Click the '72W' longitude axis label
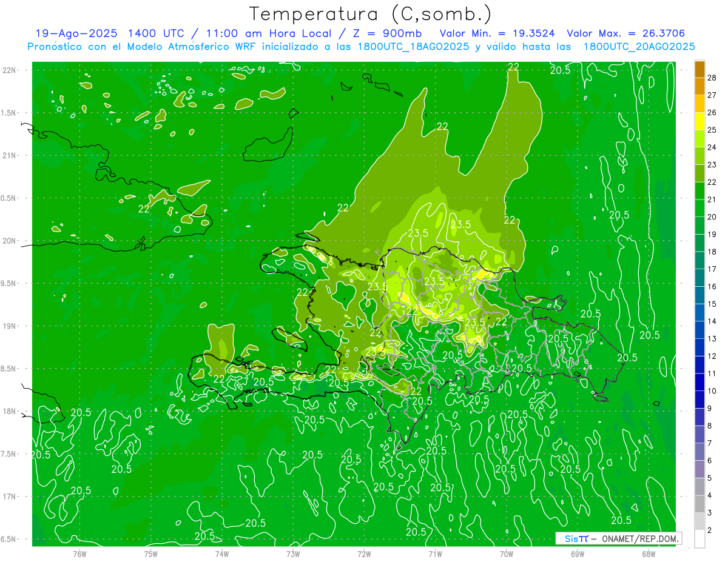 364,554
